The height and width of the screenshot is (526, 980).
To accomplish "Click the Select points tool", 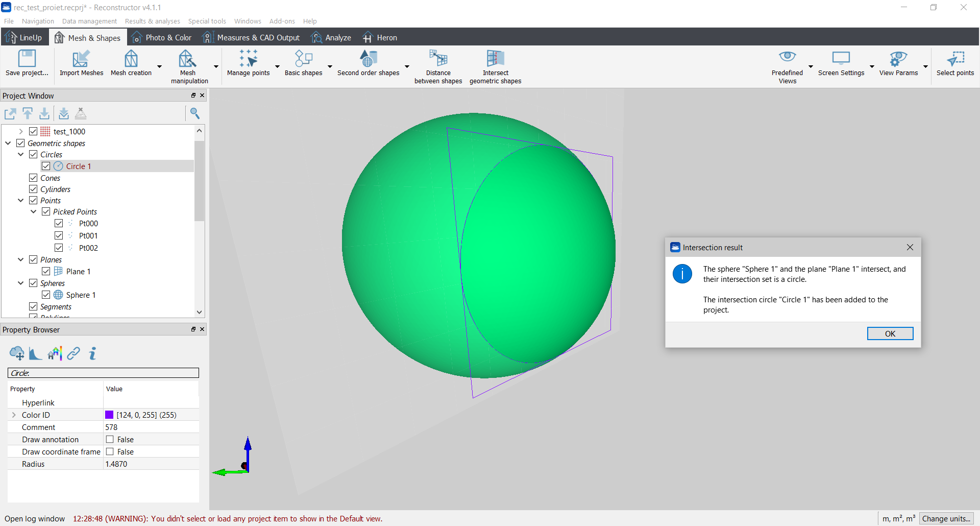I will [x=954, y=59].
